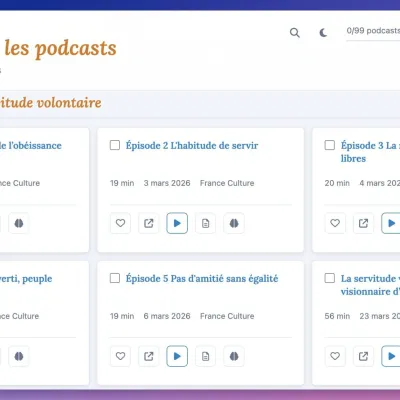Click '20 min' duration text
The width and height of the screenshot is (400, 400).
coord(337,183)
